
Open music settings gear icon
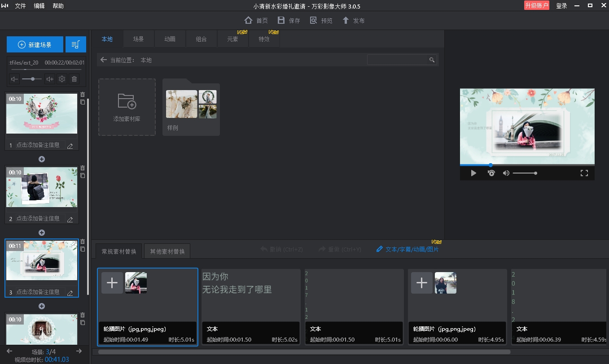tap(62, 79)
